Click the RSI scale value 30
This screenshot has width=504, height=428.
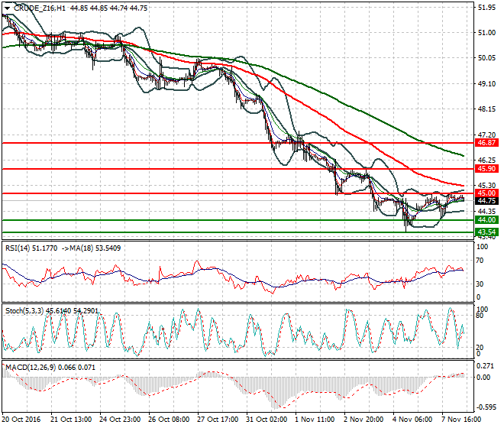point(480,284)
